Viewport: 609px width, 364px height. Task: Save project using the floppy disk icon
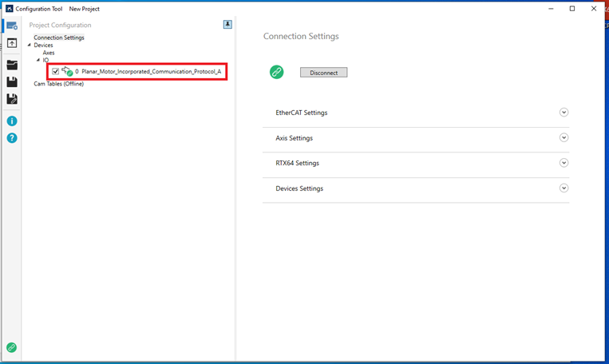click(x=11, y=81)
